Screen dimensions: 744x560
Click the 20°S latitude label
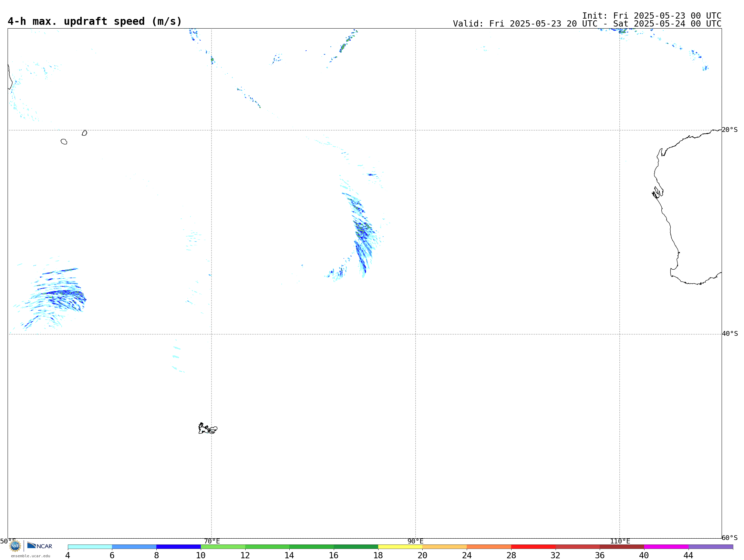point(730,130)
